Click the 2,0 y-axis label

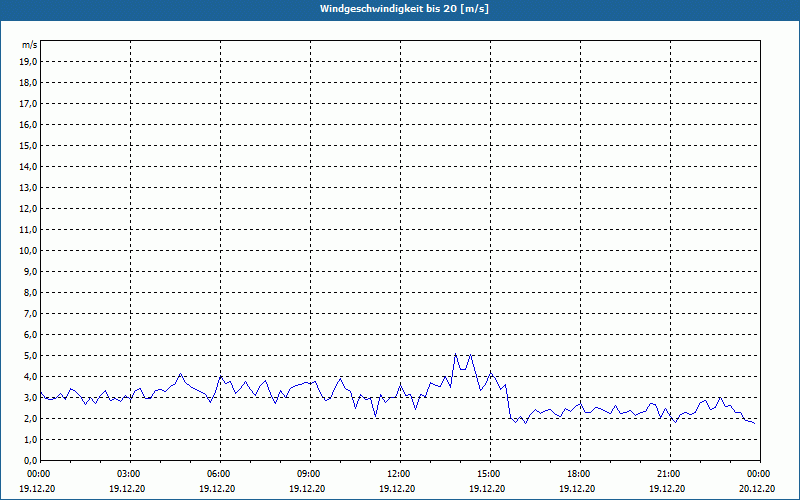[30, 418]
